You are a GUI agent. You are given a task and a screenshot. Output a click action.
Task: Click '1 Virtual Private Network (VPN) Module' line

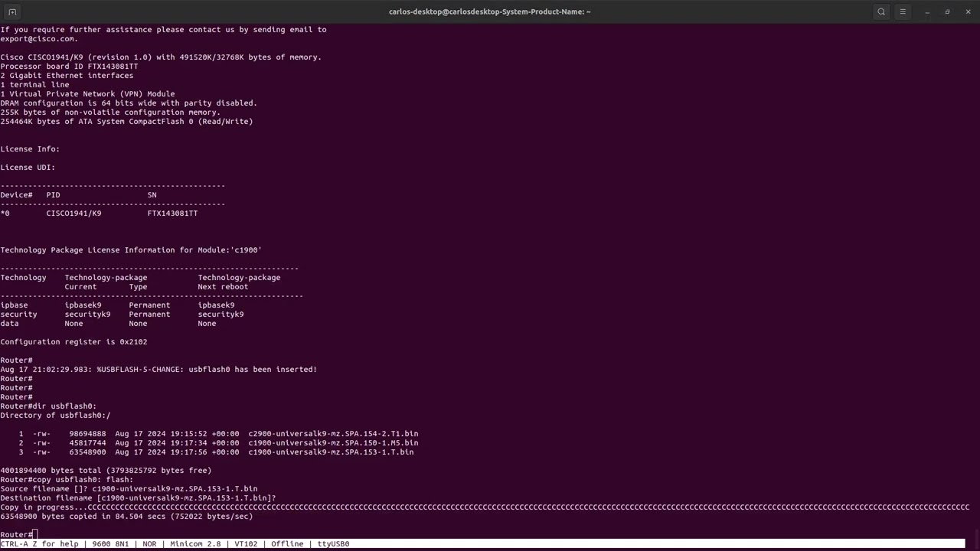tap(87, 94)
